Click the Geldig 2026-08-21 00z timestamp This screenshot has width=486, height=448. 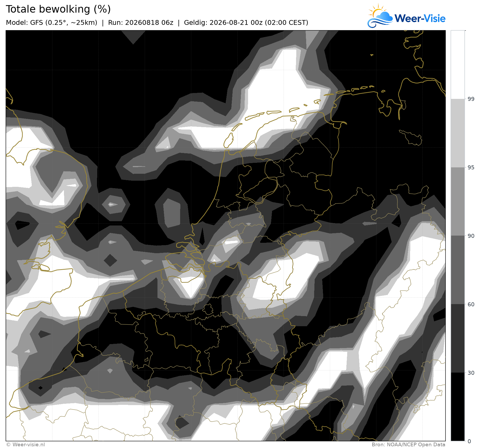(x=246, y=23)
